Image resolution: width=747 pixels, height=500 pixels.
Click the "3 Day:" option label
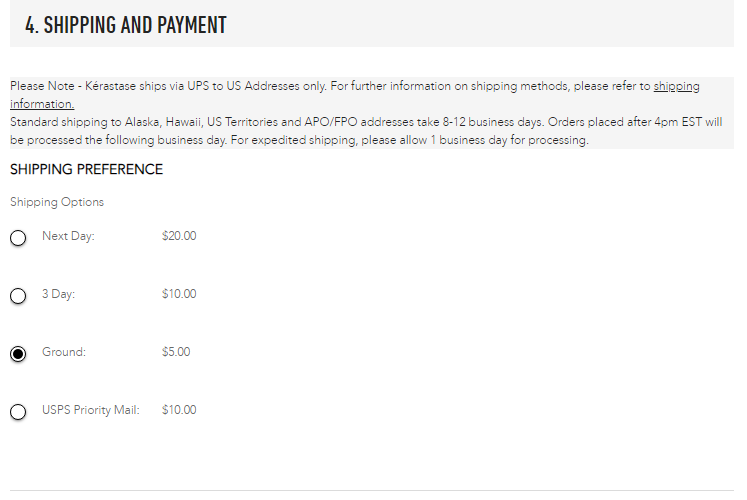click(x=58, y=294)
